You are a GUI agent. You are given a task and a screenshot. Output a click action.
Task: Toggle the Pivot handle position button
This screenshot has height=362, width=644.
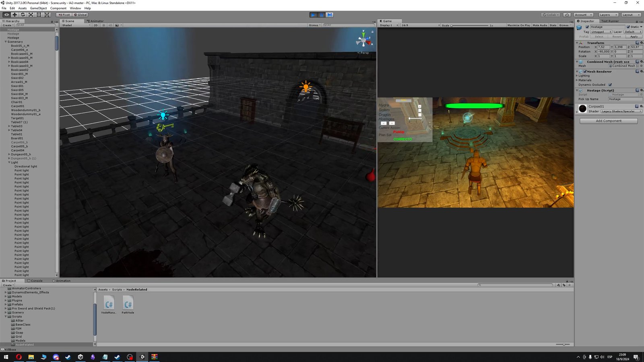coord(64,15)
